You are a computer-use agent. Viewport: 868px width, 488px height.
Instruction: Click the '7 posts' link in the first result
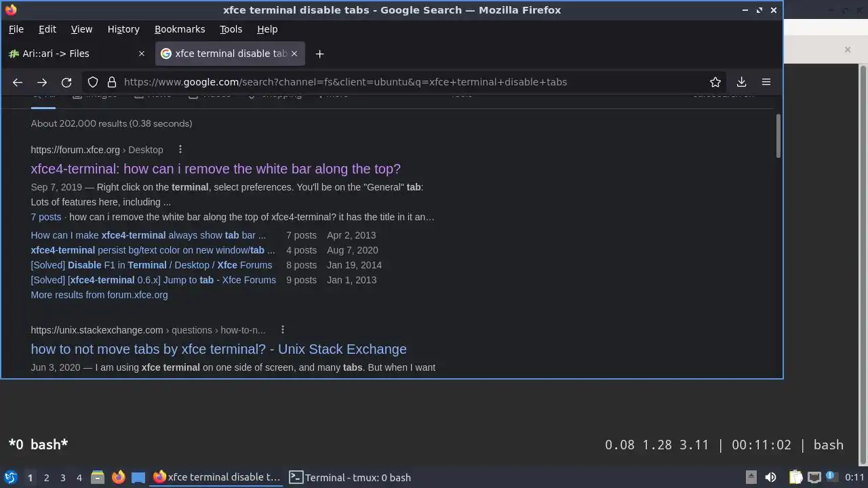click(45, 217)
